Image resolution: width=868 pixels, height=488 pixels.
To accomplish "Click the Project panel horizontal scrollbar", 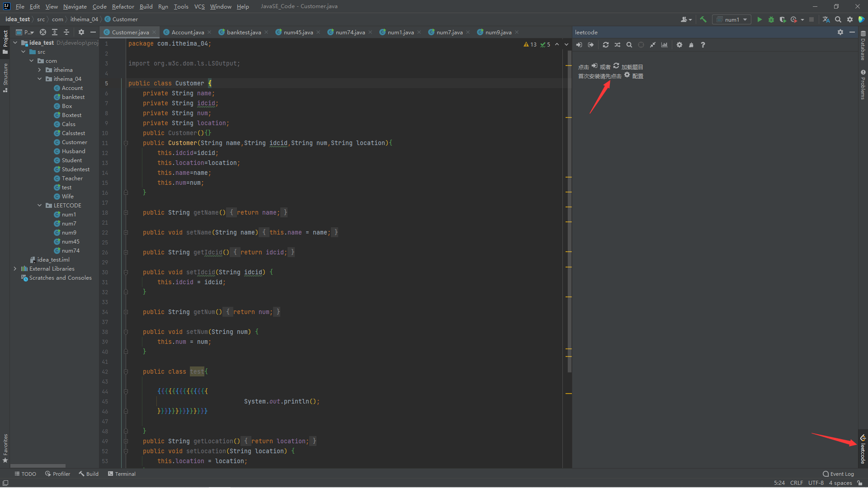I will pos(38,465).
